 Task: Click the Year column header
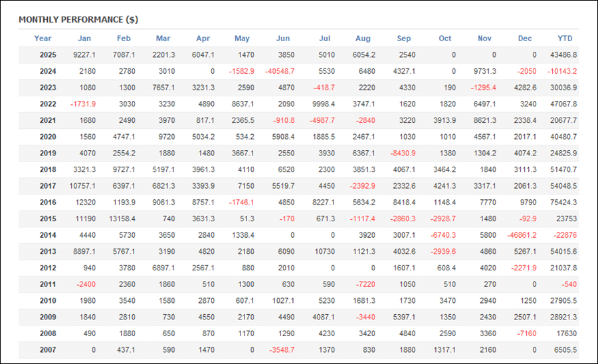[43, 39]
